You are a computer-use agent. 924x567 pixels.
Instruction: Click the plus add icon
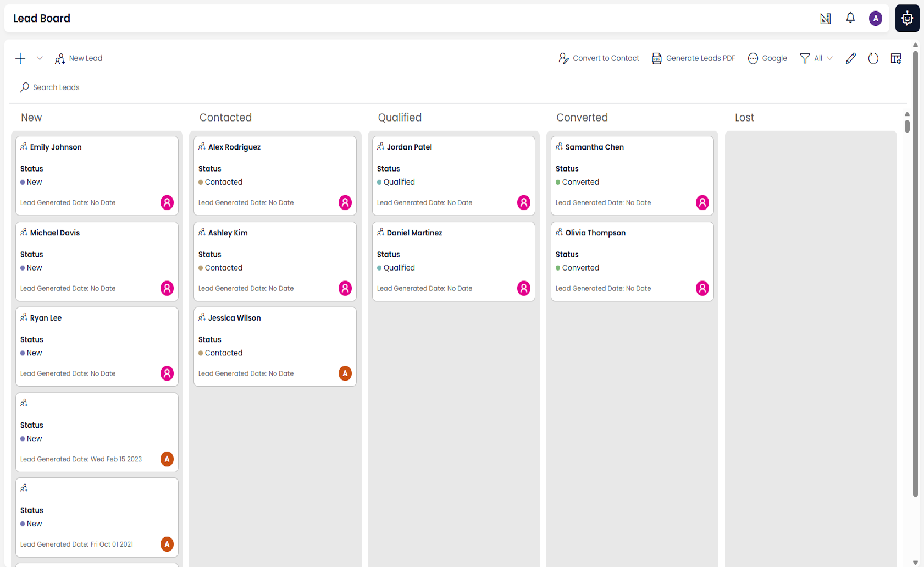(20, 58)
